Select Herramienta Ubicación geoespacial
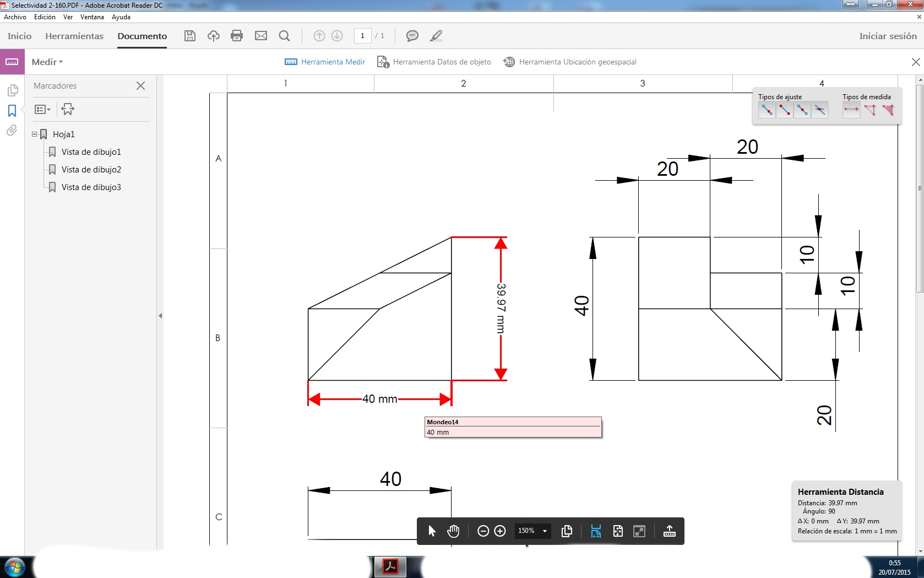The height and width of the screenshot is (578, 924). [x=570, y=62]
